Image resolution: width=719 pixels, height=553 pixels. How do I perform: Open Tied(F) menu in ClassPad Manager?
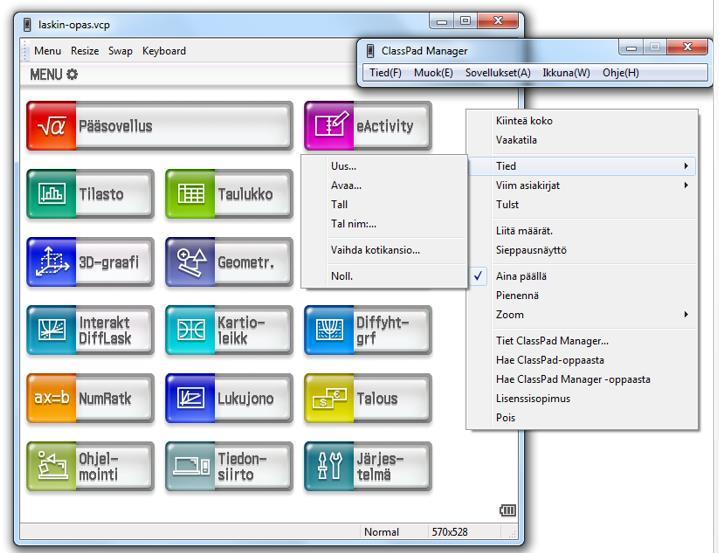[x=385, y=72]
